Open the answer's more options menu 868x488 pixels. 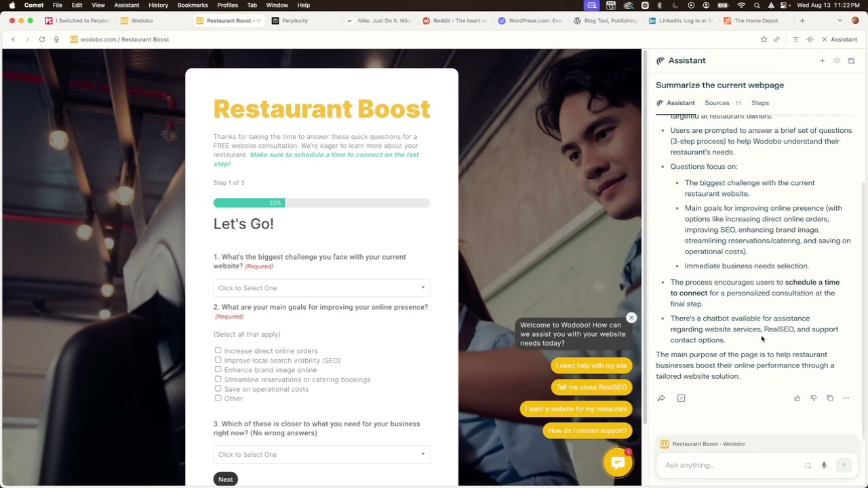(846, 398)
